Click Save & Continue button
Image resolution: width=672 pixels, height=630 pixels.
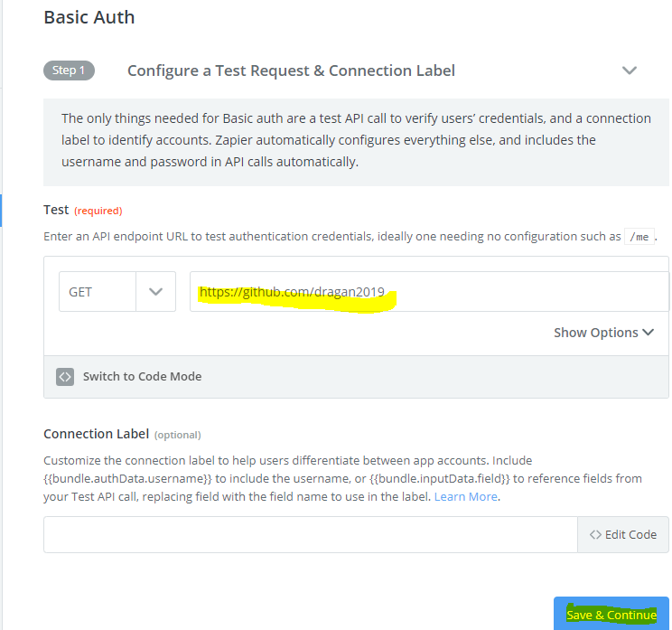(611, 615)
